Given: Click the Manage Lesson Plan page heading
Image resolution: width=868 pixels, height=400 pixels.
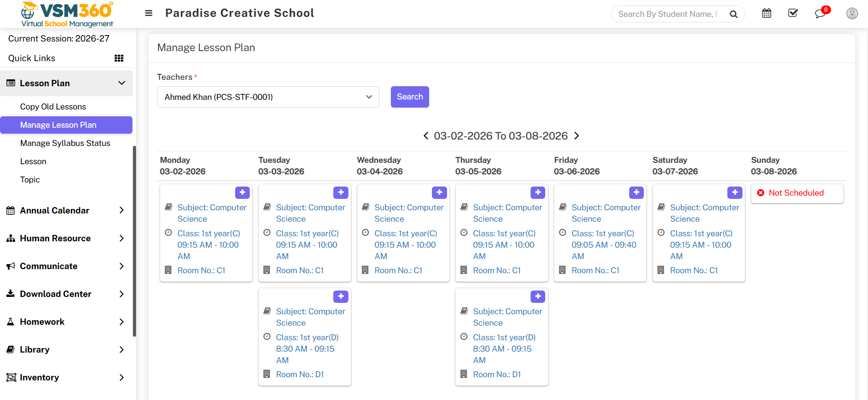Looking at the screenshot, I should [x=206, y=47].
